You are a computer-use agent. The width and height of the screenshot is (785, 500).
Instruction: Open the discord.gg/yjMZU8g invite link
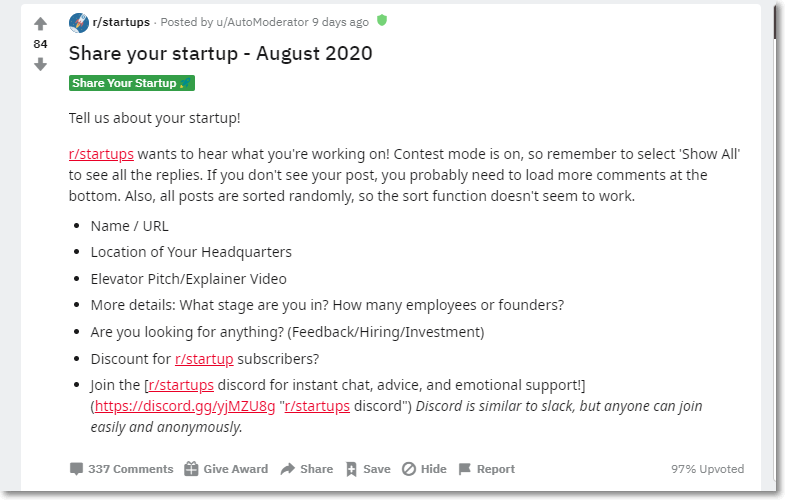(185, 406)
